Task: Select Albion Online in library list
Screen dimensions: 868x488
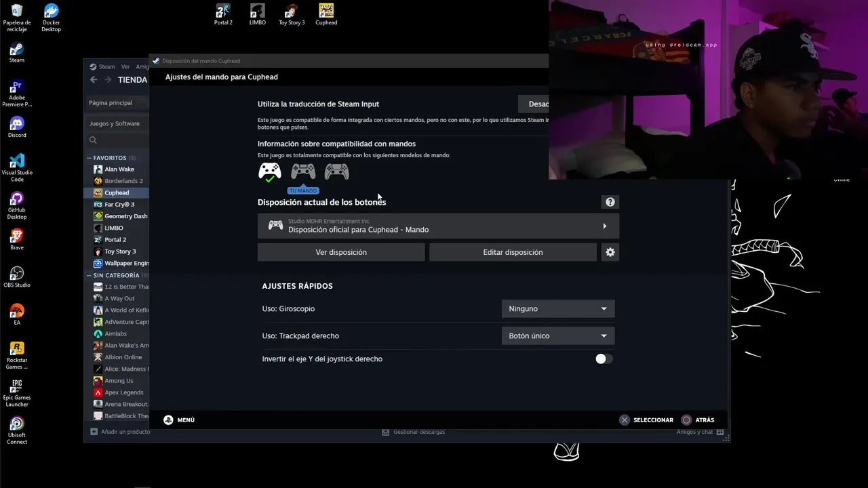Action: coord(117,357)
